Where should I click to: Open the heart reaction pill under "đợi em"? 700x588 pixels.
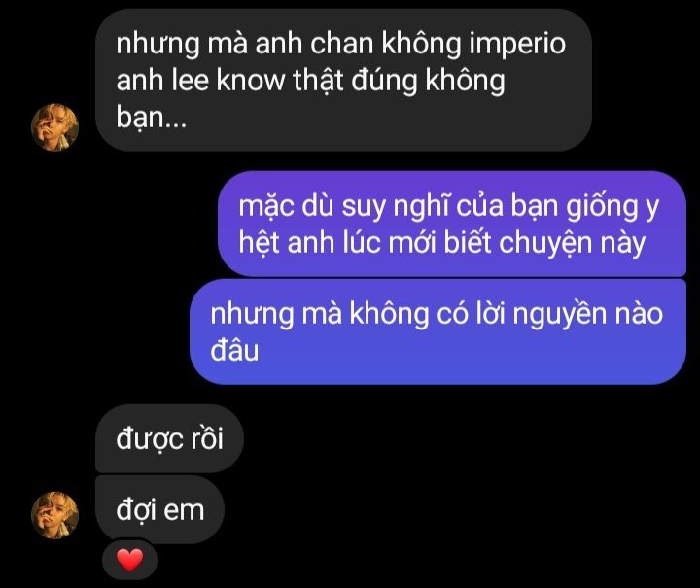click(130, 560)
